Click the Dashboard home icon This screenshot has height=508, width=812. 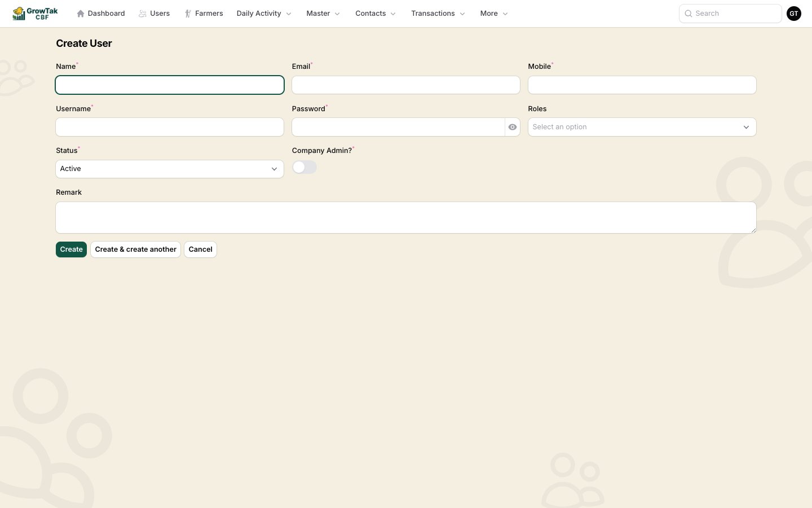(x=81, y=14)
